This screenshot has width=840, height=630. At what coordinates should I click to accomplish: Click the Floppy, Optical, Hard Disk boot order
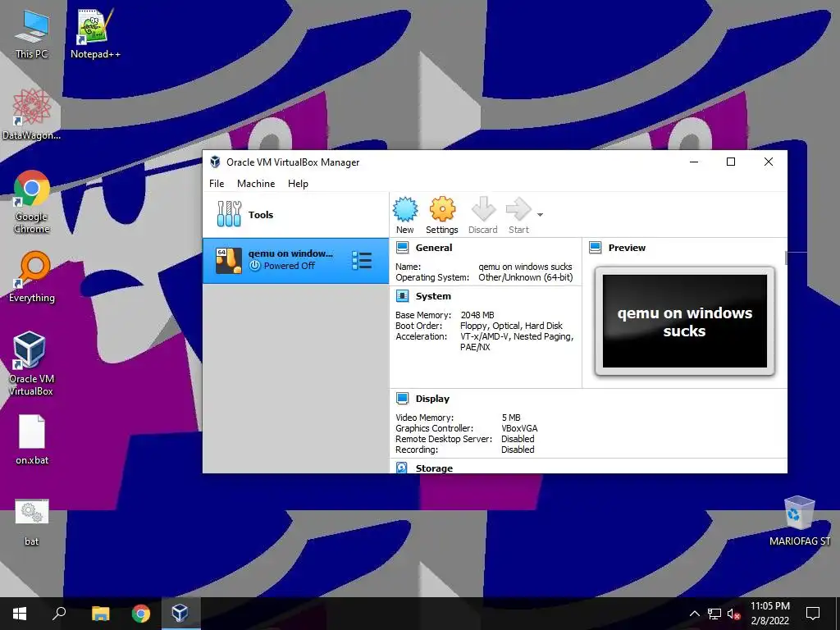click(x=511, y=326)
